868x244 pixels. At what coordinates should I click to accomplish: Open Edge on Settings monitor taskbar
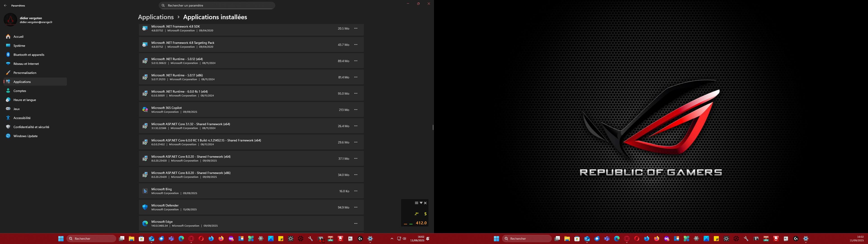[181, 239]
